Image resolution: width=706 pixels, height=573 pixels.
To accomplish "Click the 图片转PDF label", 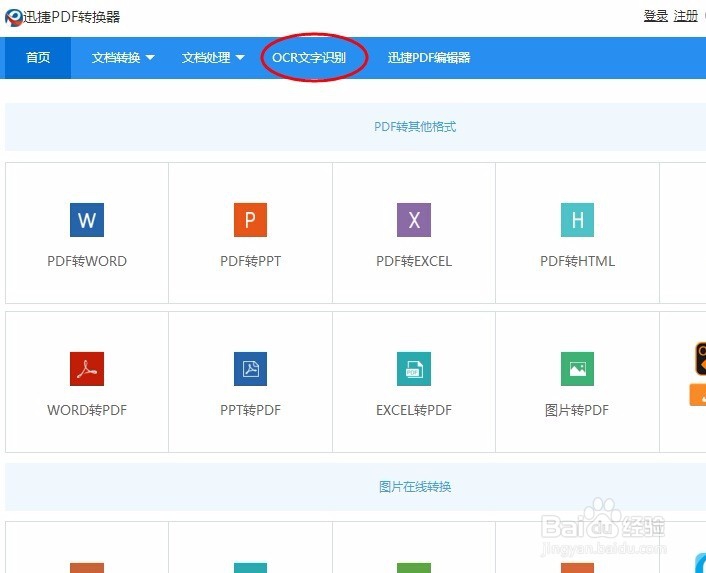I will (577, 410).
